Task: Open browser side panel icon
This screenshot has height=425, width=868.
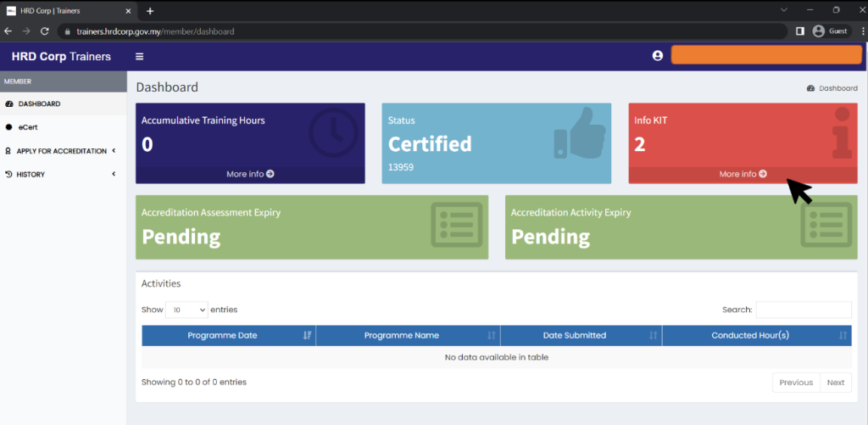Action: [799, 31]
